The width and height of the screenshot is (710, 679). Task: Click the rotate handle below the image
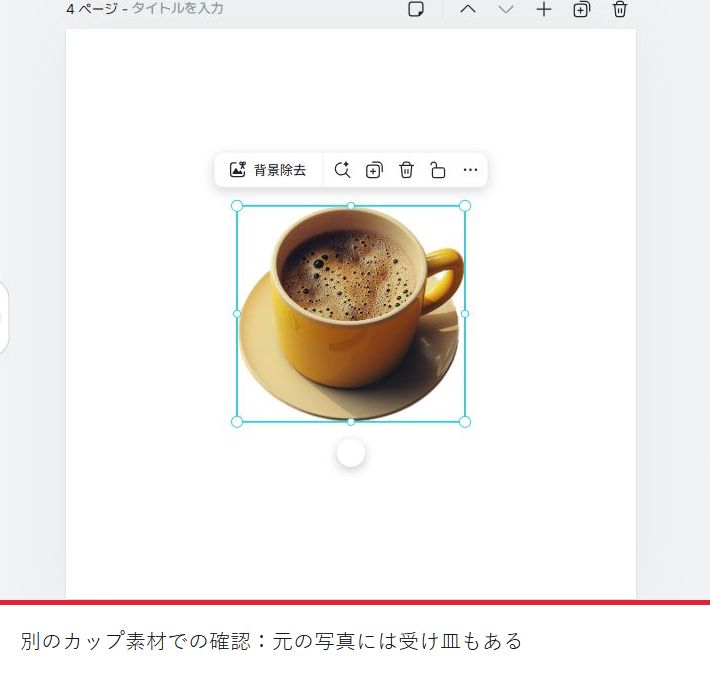[x=351, y=453]
